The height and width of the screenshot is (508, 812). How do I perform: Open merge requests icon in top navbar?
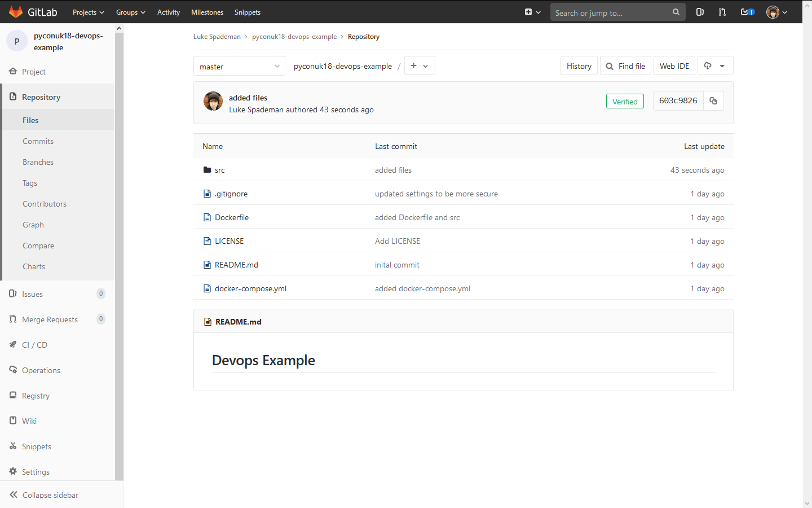click(722, 12)
